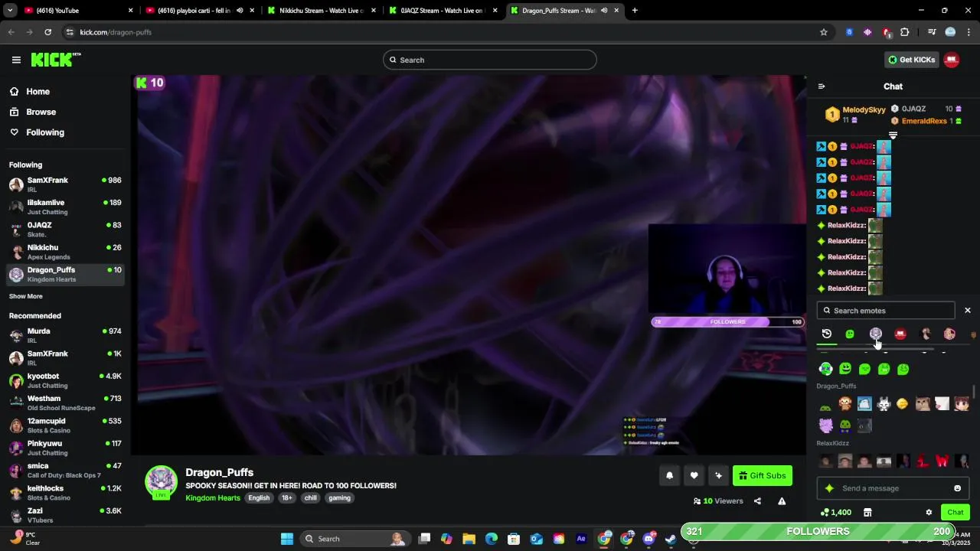Open OJAQZ channel in Following list

click(65, 230)
